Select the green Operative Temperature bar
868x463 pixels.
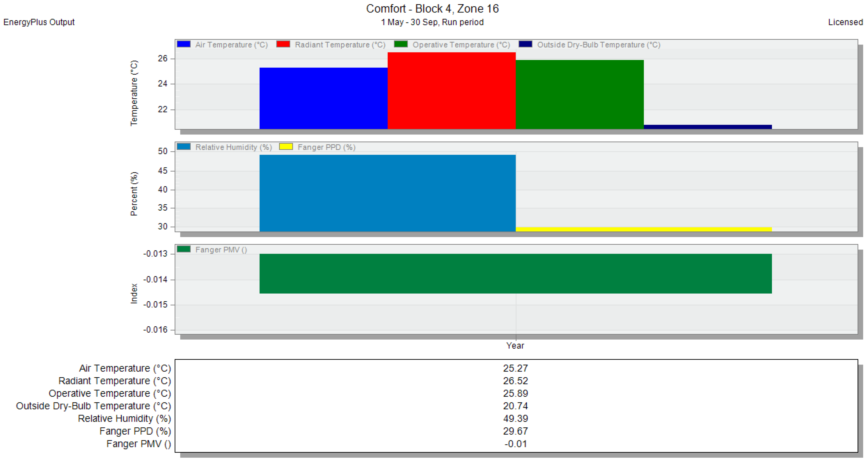point(579,94)
